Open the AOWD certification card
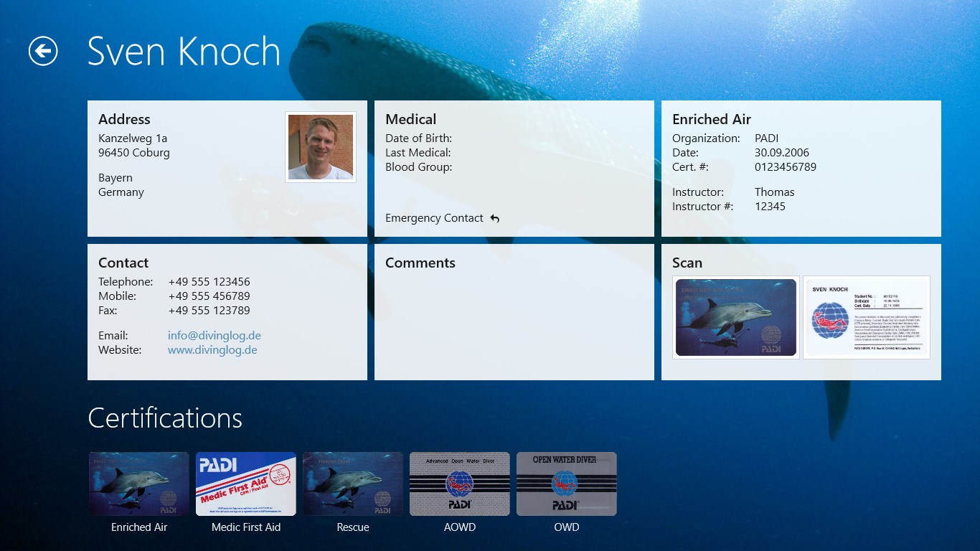The image size is (980, 551). point(459,483)
